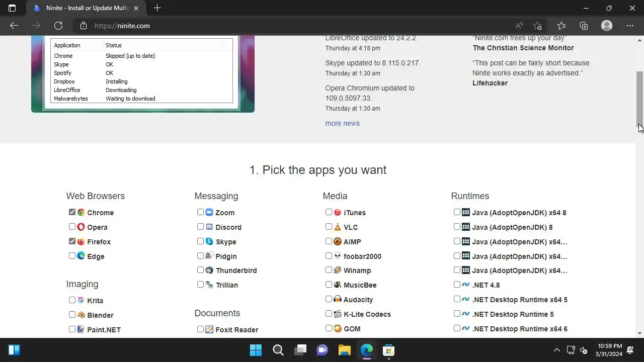Click the Zoom app icon
Screen dimensions: 644x362
[x=209, y=212]
